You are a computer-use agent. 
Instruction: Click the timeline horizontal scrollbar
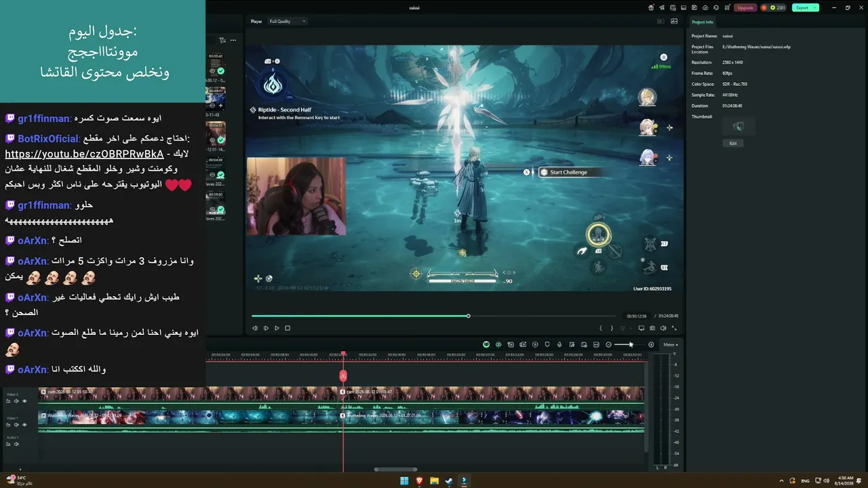click(x=396, y=469)
